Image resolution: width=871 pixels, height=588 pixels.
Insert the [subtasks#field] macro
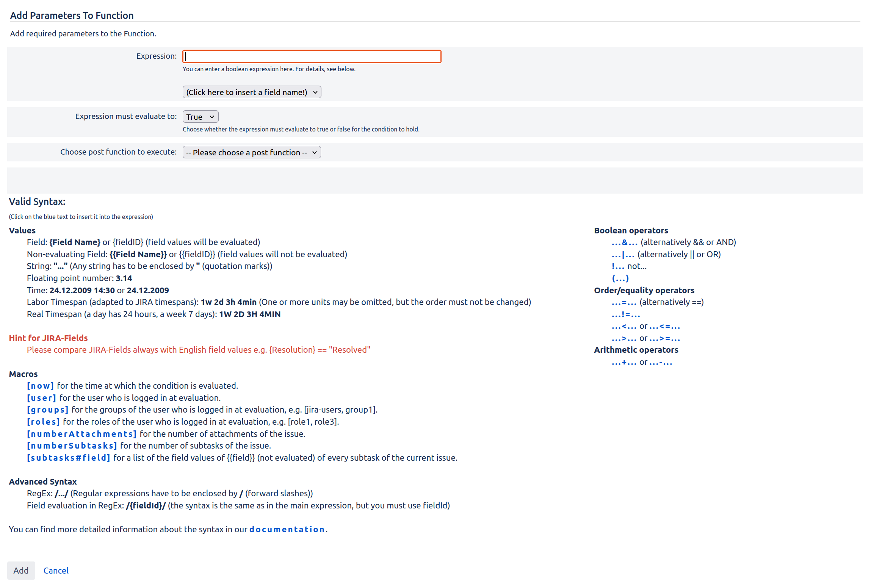pyautogui.click(x=69, y=457)
